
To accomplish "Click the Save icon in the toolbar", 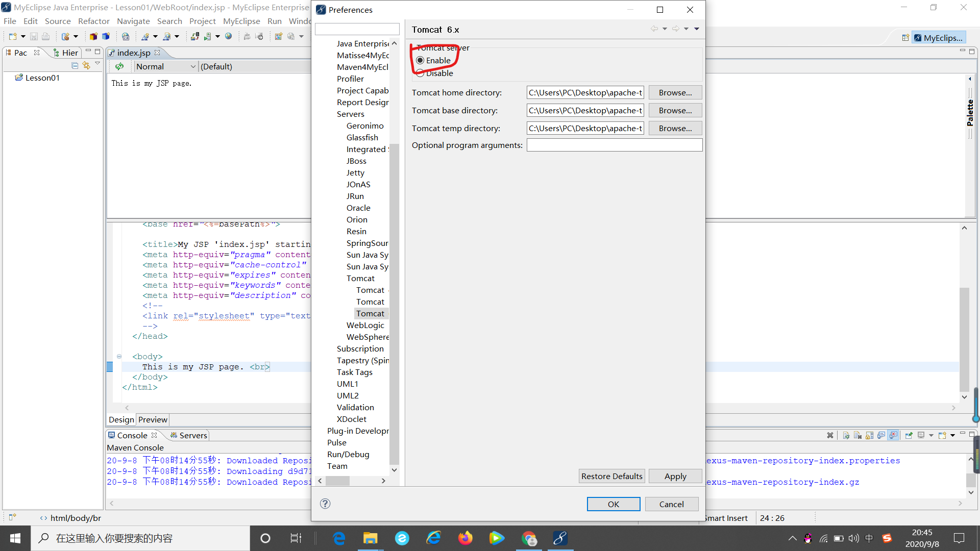I will (34, 36).
